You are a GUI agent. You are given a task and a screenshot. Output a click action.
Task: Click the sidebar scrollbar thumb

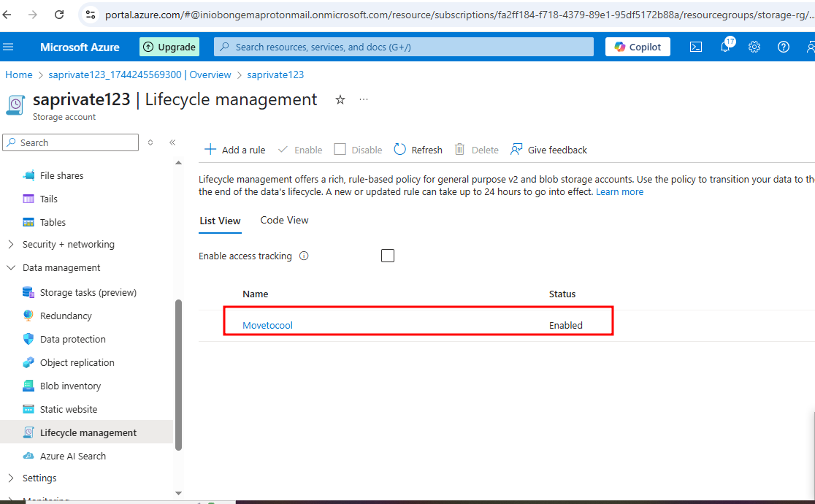tap(179, 375)
